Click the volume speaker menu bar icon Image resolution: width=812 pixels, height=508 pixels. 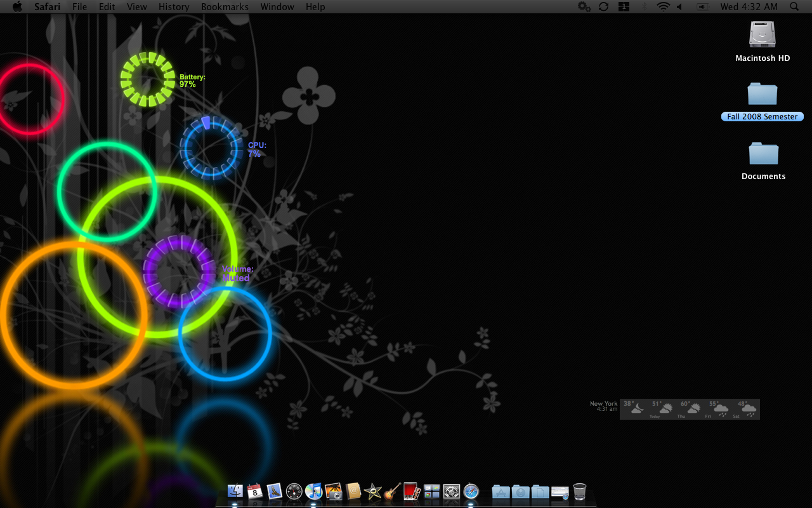[679, 6]
